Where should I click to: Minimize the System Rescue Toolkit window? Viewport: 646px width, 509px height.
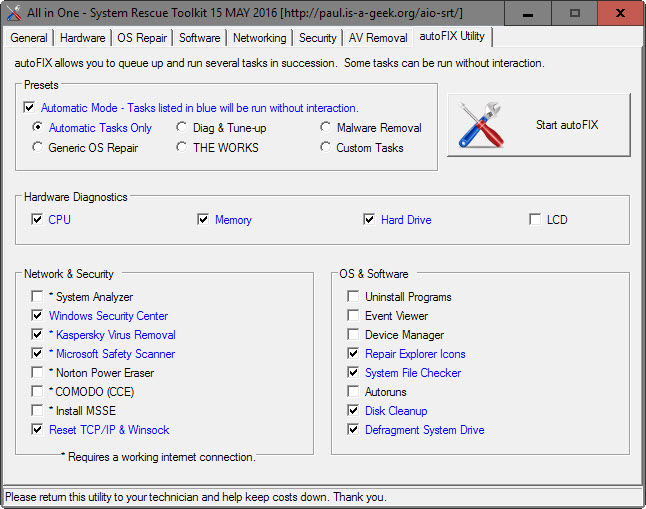[528, 13]
